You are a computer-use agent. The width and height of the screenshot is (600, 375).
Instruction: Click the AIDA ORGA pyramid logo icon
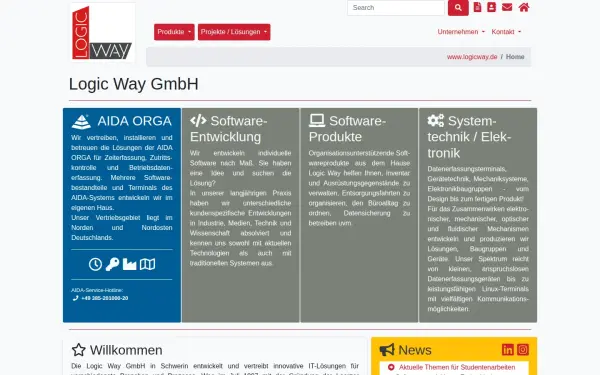(81, 122)
